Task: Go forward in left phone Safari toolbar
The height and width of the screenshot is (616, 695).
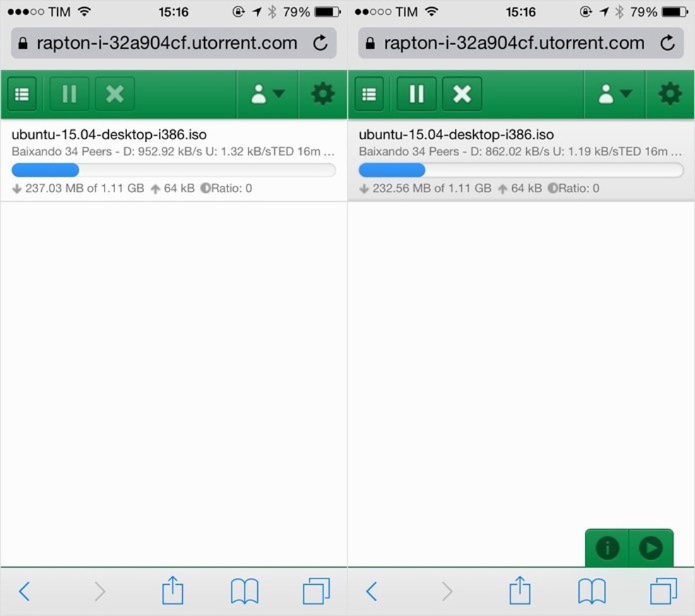Action: 100,591
